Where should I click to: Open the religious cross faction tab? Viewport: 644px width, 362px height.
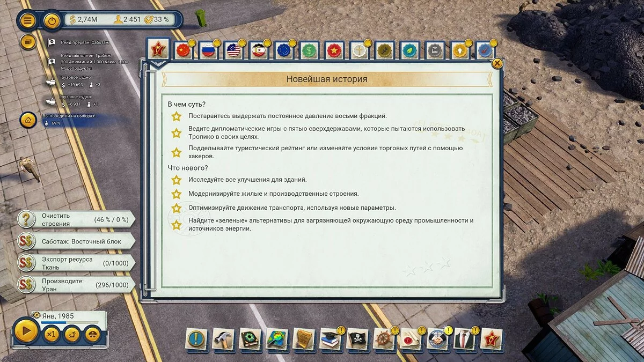tap(359, 51)
